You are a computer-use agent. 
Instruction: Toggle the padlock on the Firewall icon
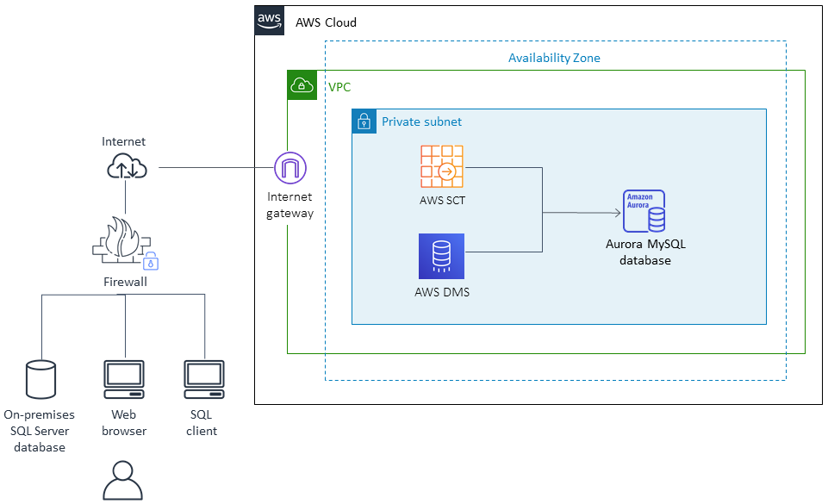(149, 262)
